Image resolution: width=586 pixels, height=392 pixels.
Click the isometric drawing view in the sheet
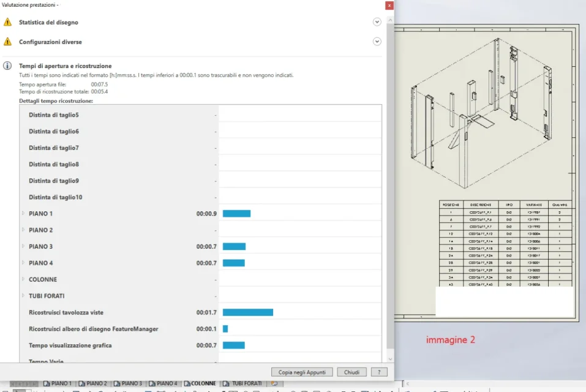coord(482,113)
